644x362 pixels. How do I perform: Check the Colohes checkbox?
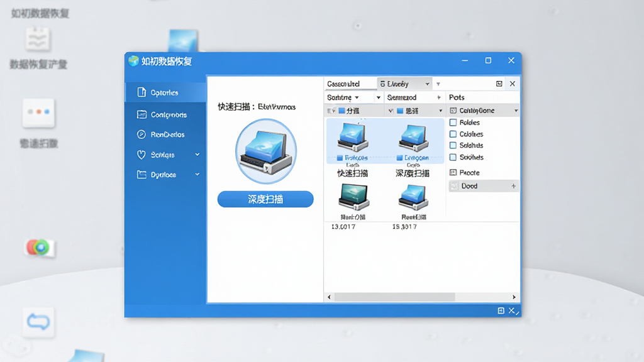453,134
